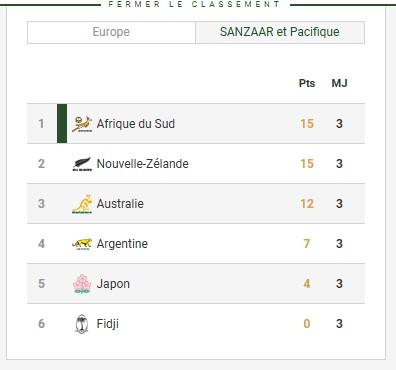Switch to the Europe tab

point(111,32)
